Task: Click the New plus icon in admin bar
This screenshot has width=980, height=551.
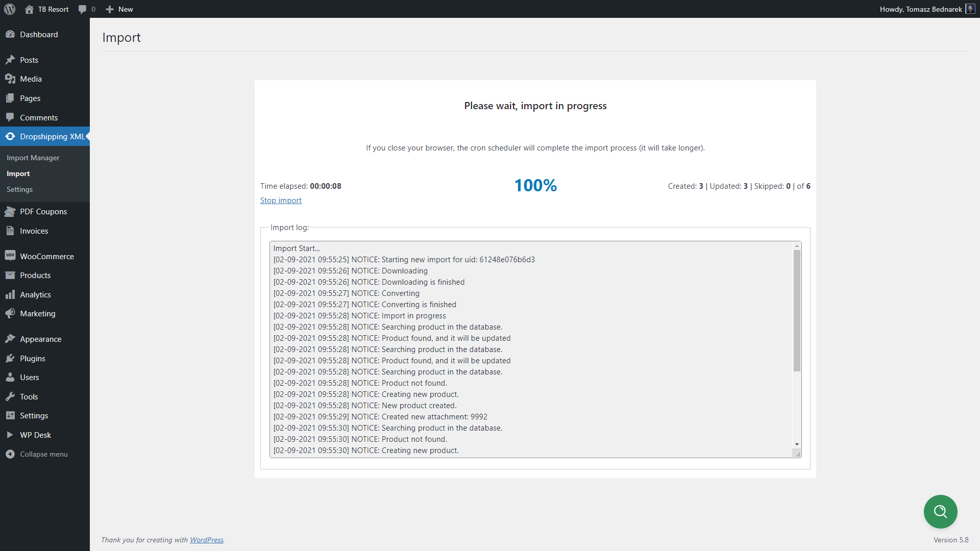Action: coord(110,9)
